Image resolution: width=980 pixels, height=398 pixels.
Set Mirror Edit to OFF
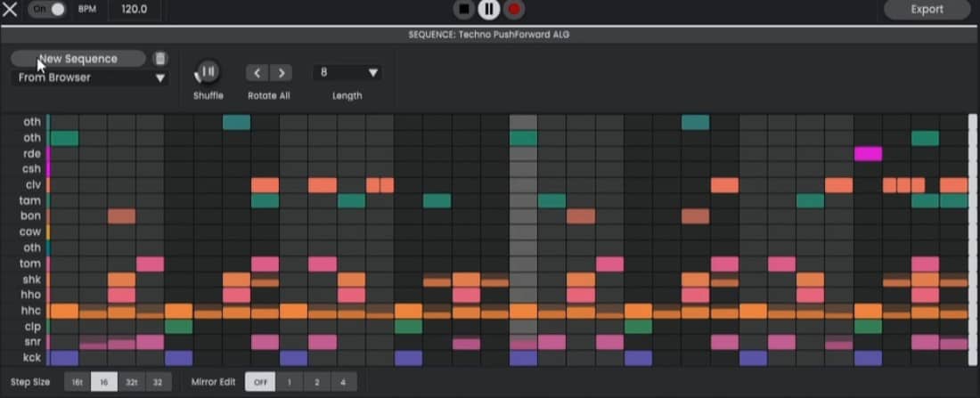tap(257, 383)
